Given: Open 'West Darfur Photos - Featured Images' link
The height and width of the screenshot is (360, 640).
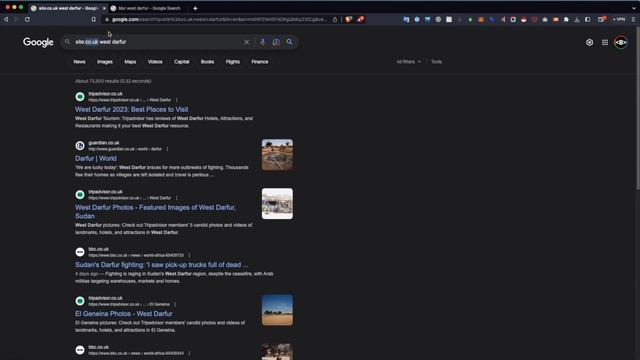Looking at the screenshot, I should click(155, 211).
